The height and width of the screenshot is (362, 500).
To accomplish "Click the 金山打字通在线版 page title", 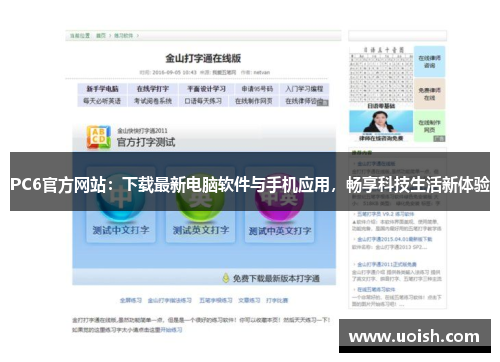I will tap(203, 58).
